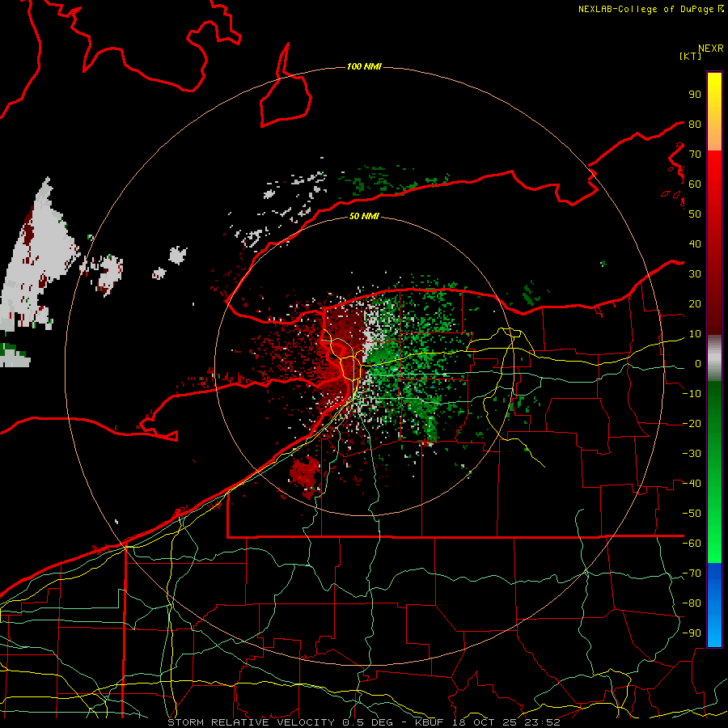
Task: Click the 40 value on the velocity scale
Action: pos(695,243)
